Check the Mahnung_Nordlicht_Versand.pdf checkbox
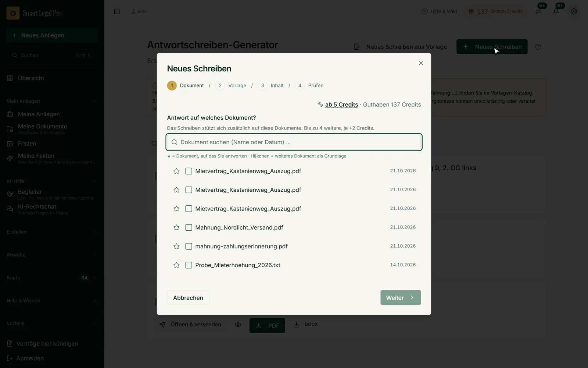Screen dimensions: 588x368 click(189, 227)
